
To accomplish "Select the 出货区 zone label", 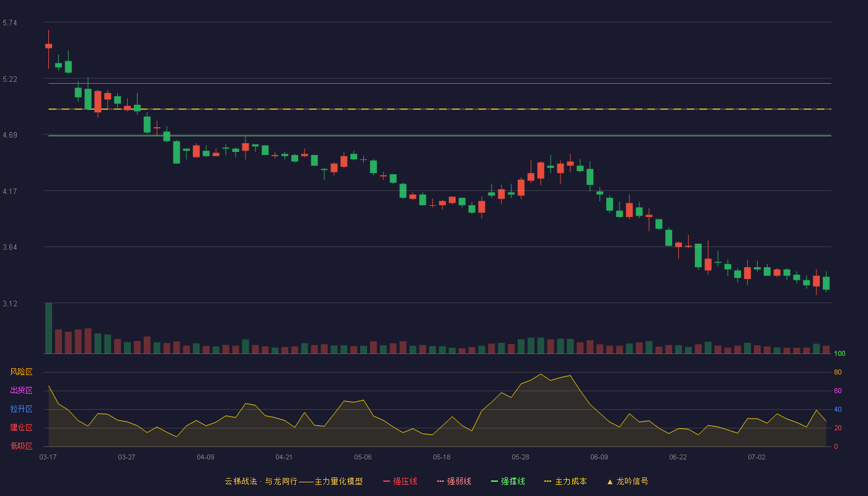I will pyautogui.click(x=21, y=391).
